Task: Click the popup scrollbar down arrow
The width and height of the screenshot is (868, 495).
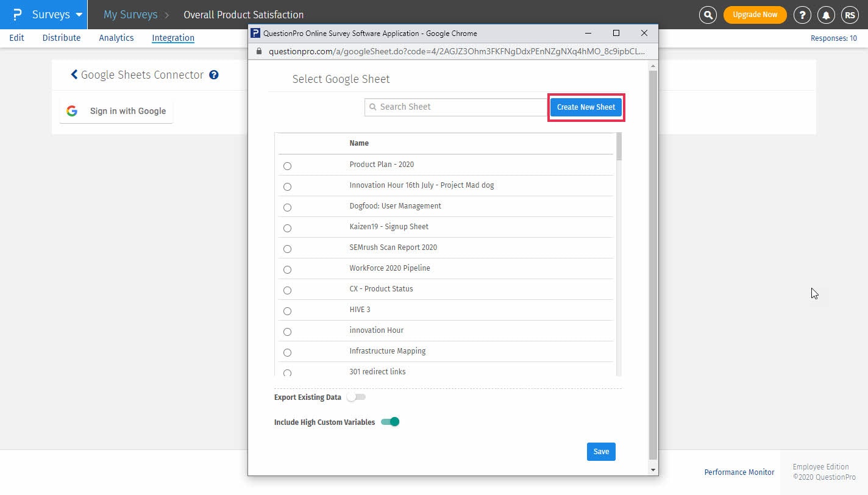Action: 653,470
